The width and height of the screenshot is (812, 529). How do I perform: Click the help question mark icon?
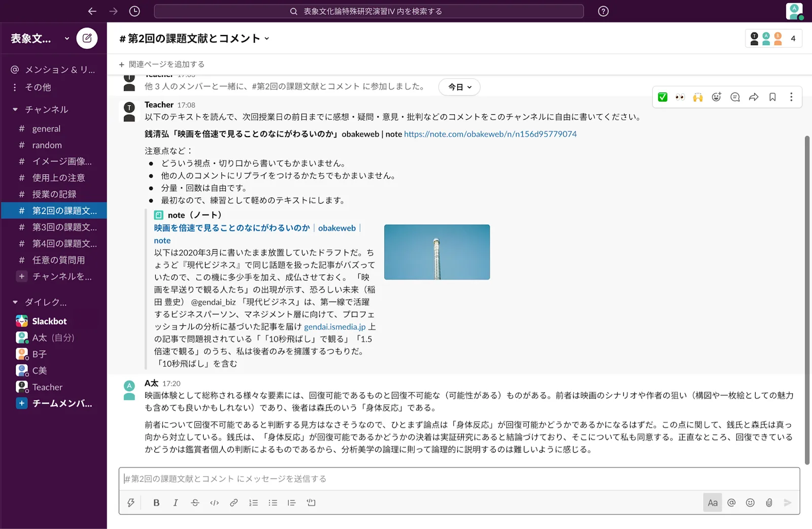point(603,11)
